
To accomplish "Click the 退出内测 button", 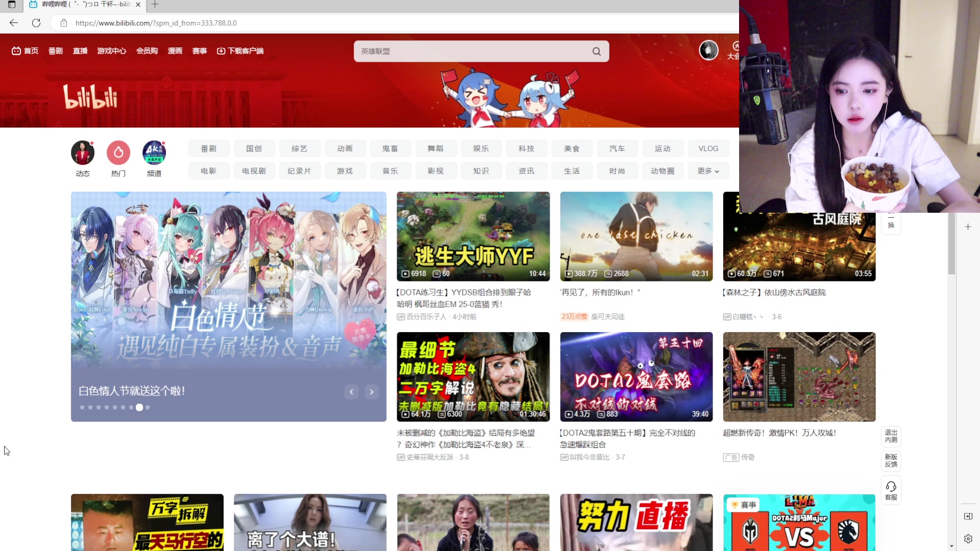I will point(891,436).
